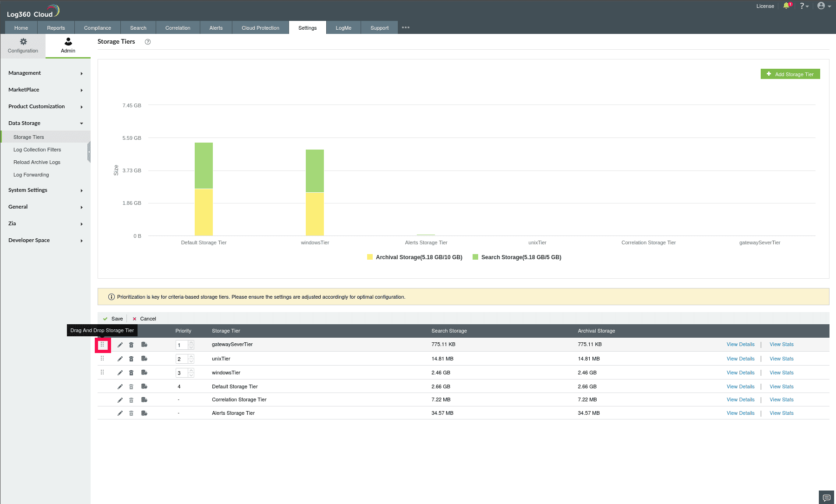Delete the unixTier storage tier

[x=131, y=359]
